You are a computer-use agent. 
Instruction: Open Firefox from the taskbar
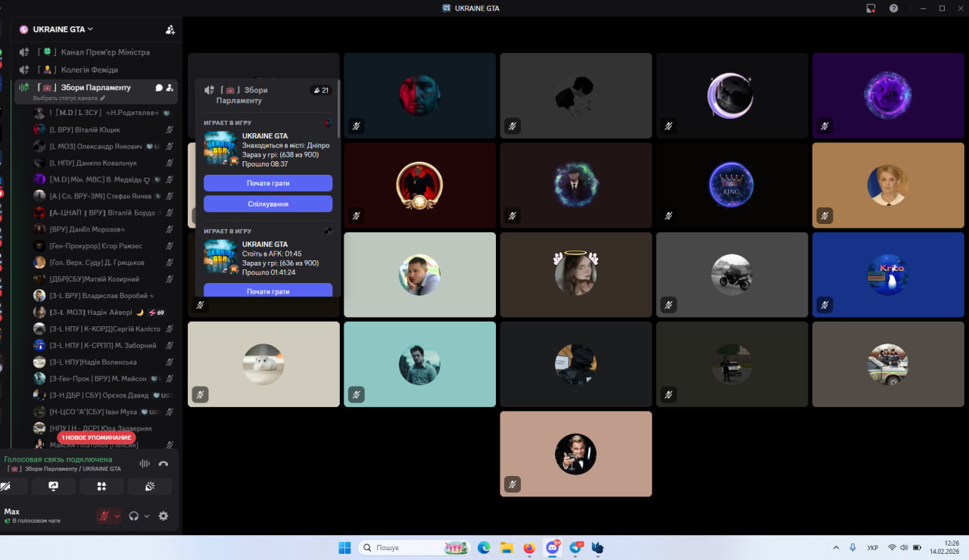[529, 547]
